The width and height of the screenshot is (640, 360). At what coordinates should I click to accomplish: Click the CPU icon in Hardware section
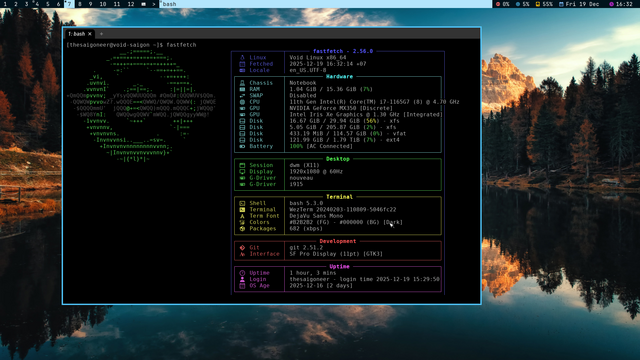coord(242,102)
